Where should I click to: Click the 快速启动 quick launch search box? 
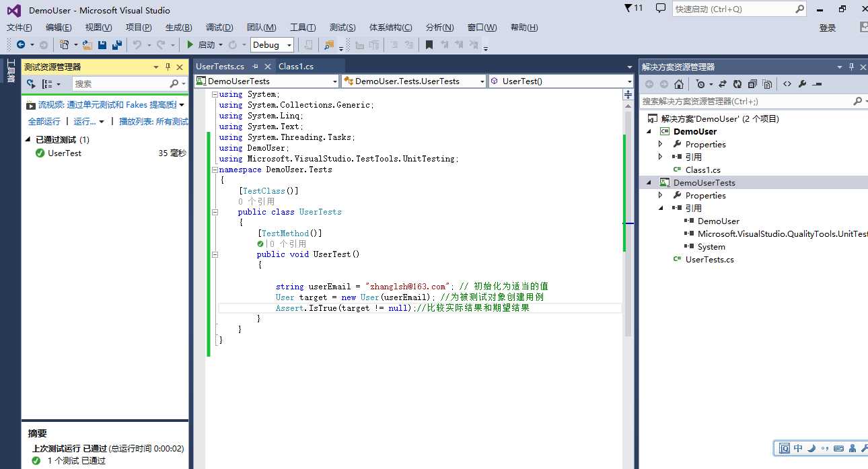click(x=739, y=9)
